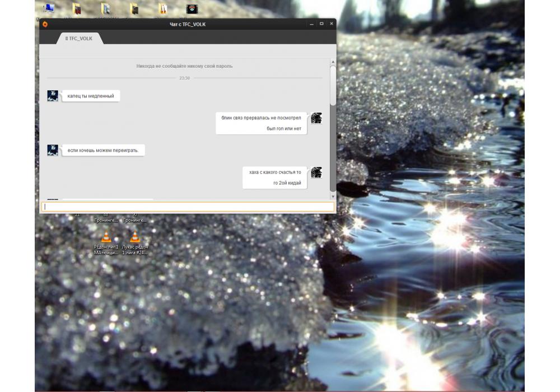
Task: Click avatar beside 'хаха с какого счастья' message
Action: [x=316, y=172]
